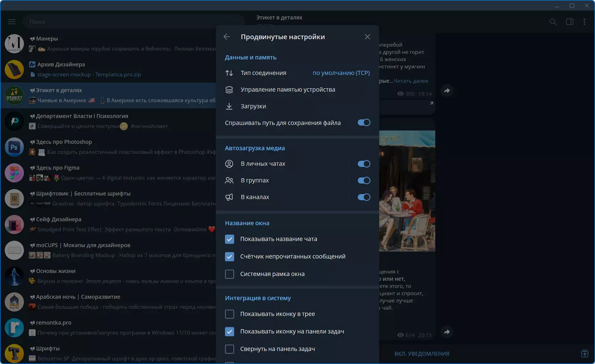
Task: Close the advanced settings dialog
Action: click(x=367, y=37)
